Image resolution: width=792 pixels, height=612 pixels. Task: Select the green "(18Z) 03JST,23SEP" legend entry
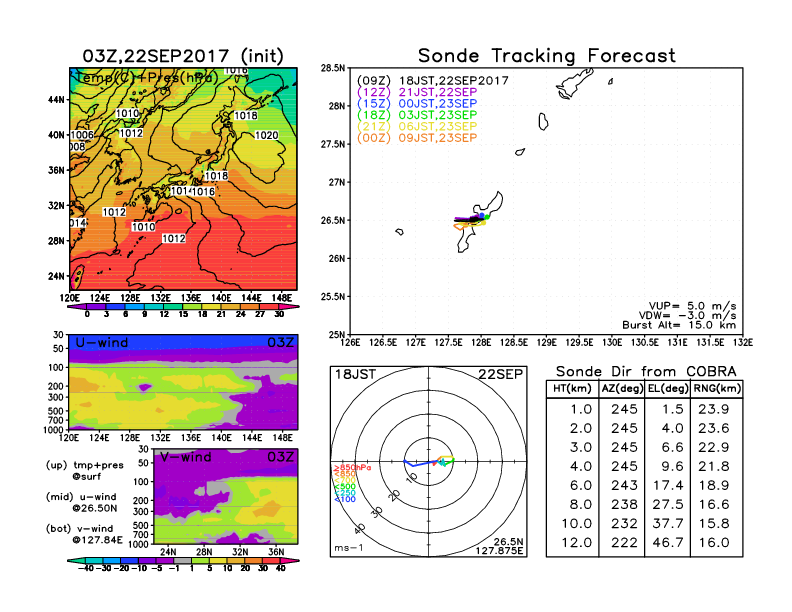pos(417,115)
